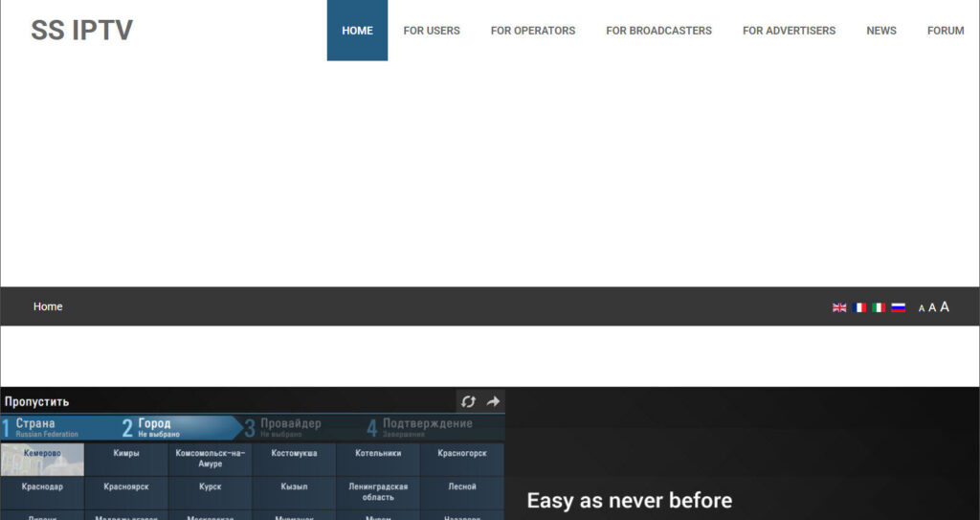This screenshot has width=980, height=520.
Task: Switch language via the Russian flag
Action: [898, 307]
